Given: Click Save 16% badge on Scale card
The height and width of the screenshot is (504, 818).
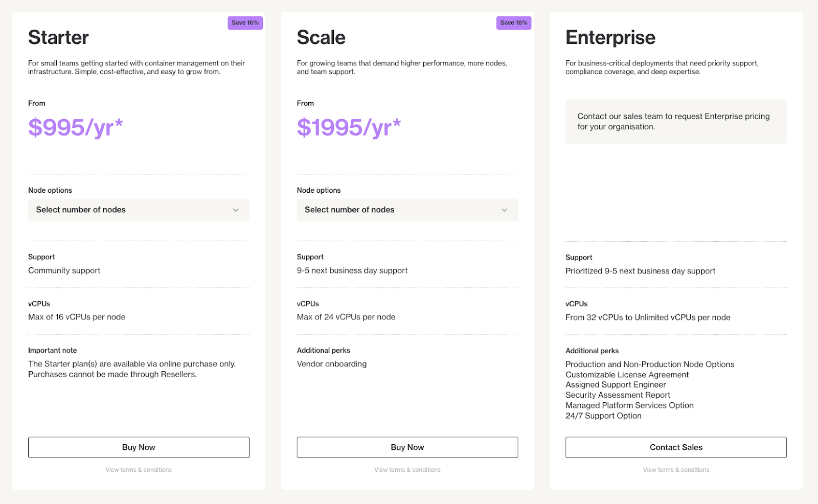Looking at the screenshot, I should click(514, 23).
